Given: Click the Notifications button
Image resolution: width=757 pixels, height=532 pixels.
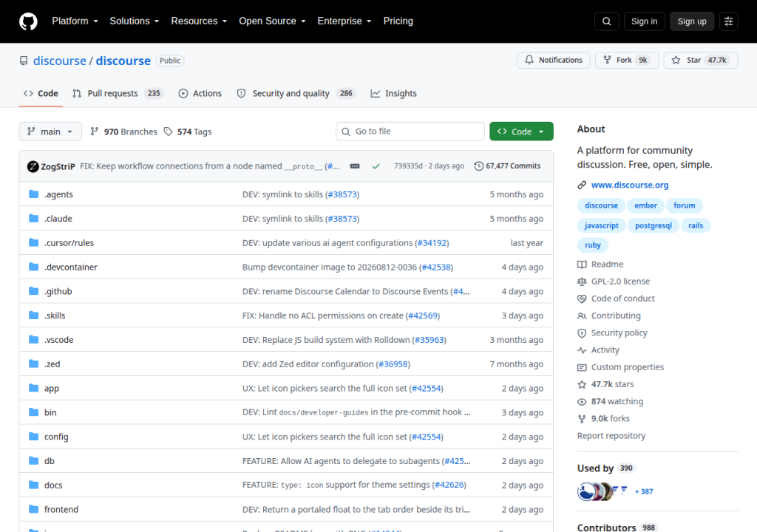Looking at the screenshot, I should click(553, 61).
